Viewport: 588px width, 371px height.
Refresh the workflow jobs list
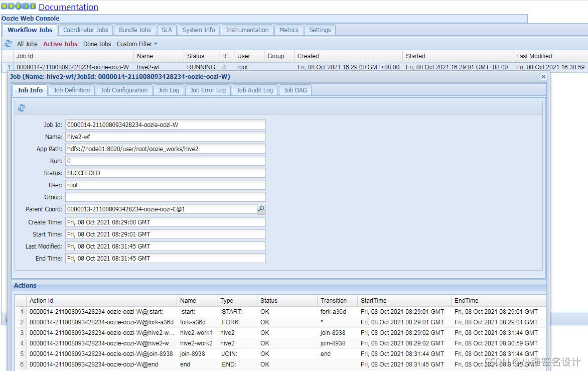pyautogui.click(x=8, y=44)
